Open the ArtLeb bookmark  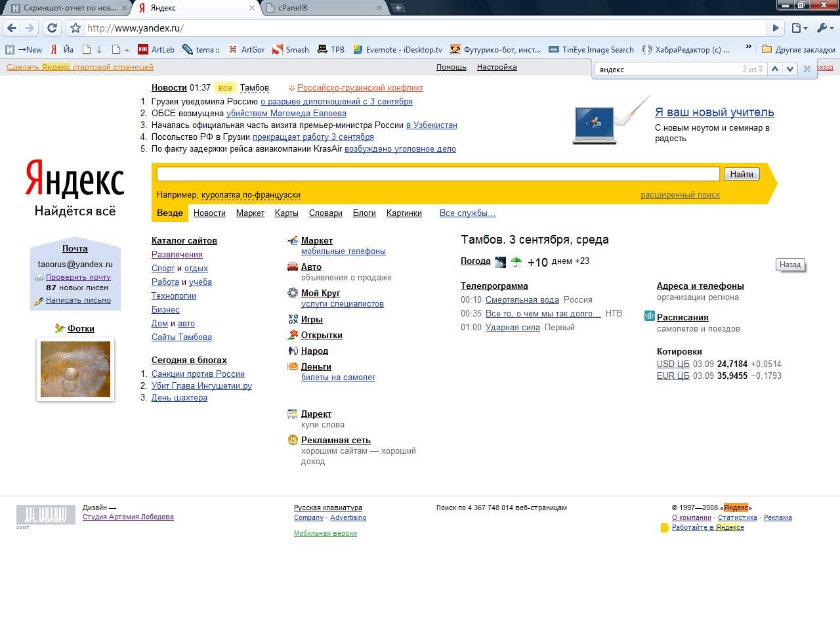156,49
